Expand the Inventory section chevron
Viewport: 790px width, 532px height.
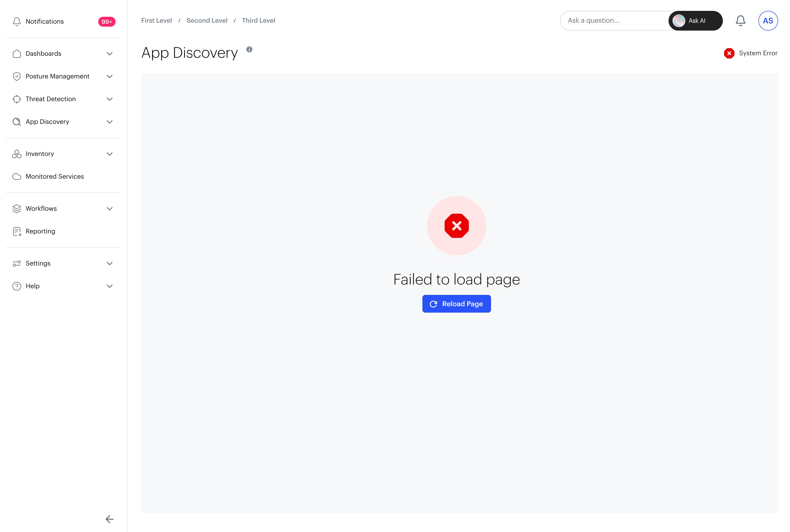(109, 154)
